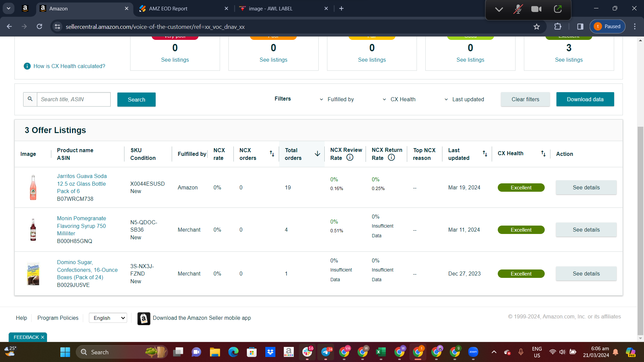Click the Search button
Viewport: 644px width, 362px height.
click(x=137, y=100)
